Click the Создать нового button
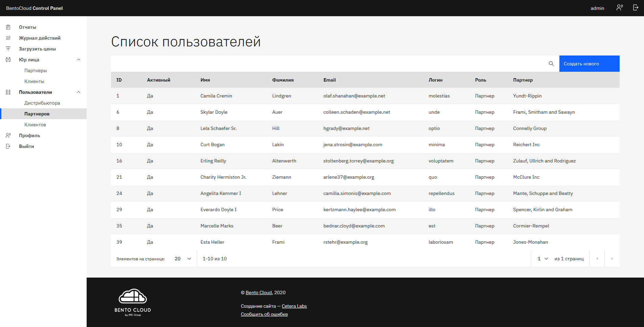This screenshot has height=327, width=644. click(x=589, y=64)
